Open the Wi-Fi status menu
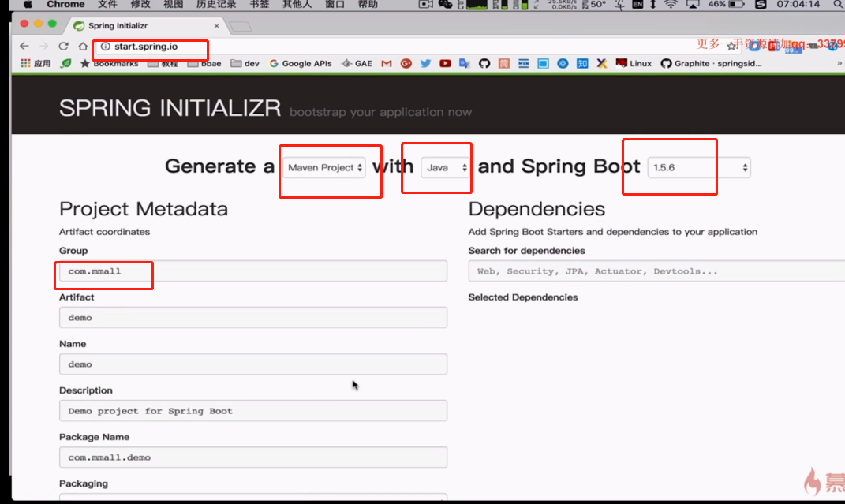The width and height of the screenshot is (845, 504). pyautogui.click(x=671, y=4)
